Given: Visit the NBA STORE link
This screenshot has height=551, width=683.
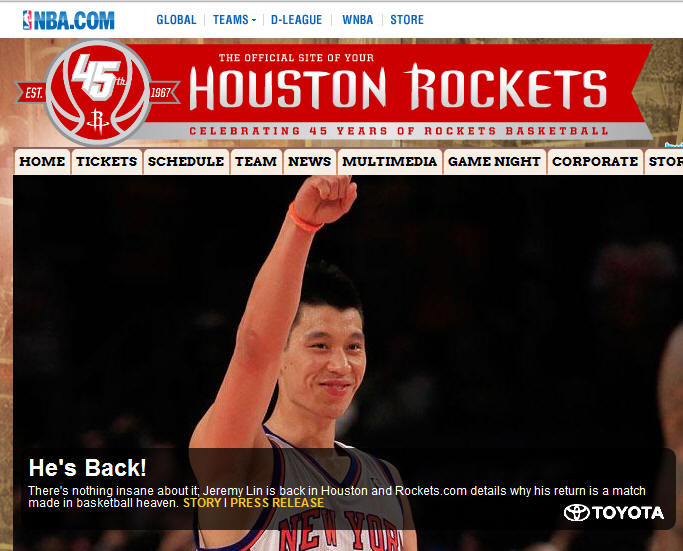Looking at the screenshot, I should pyautogui.click(x=407, y=20).
